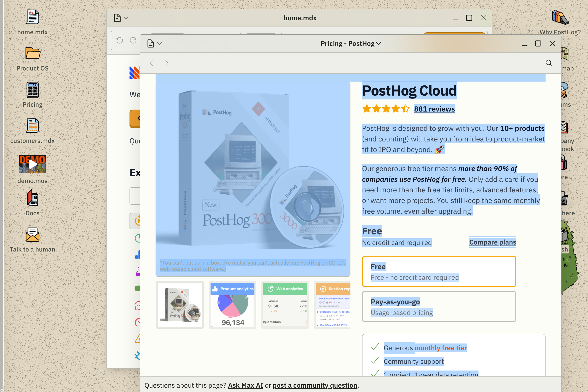
Task: Select the Product analytics thumbnail
Action: tap(232, 305)
